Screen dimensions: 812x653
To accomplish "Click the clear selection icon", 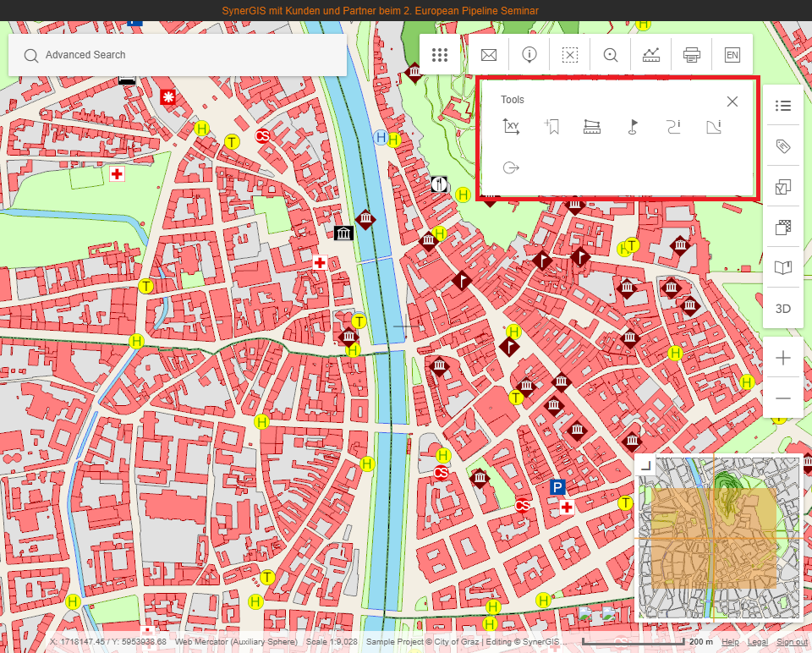I will click(570, 55).
